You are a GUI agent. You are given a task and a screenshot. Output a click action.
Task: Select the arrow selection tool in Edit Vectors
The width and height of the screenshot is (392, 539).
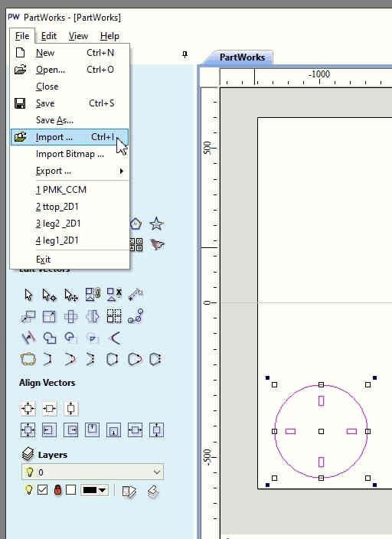pos(28,295)
